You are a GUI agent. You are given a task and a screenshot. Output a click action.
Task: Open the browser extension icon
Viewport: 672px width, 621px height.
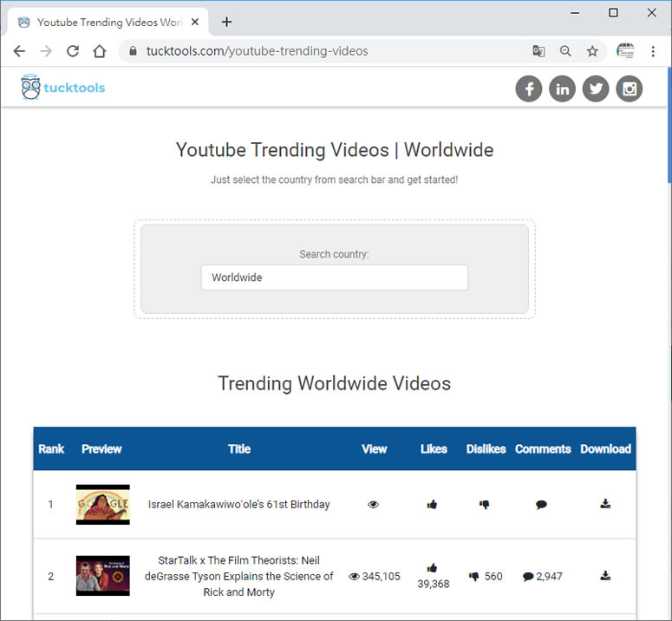(625, 51)
